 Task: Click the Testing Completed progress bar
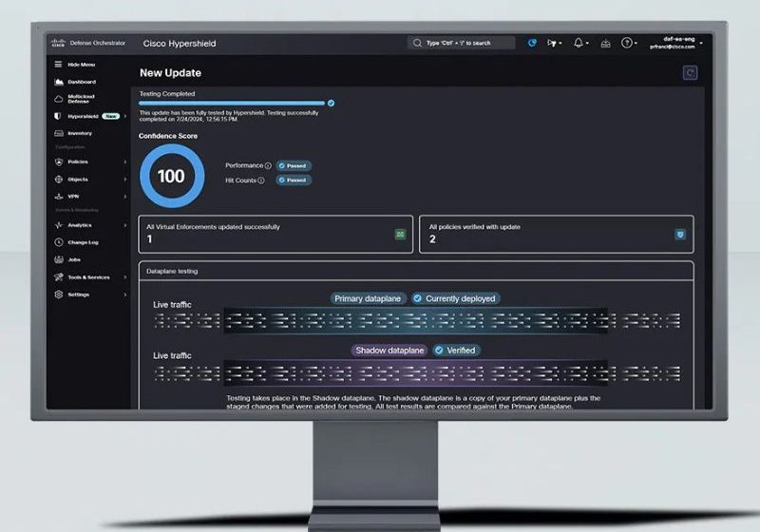coord(232,104)
